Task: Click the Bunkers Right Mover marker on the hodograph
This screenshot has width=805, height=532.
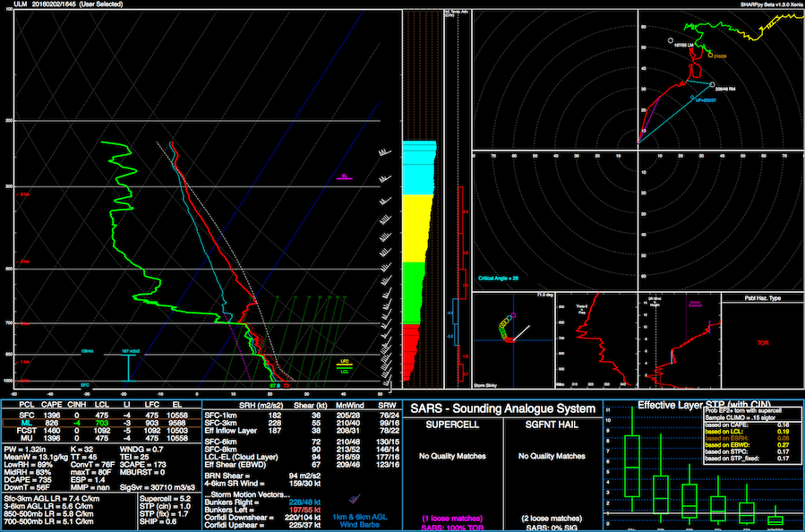Action: pos(713,84)
